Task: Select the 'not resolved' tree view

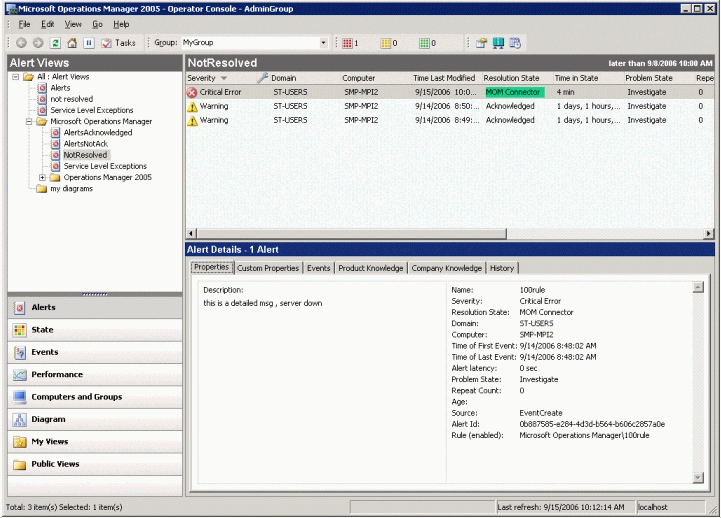Action: pos(72,99)
